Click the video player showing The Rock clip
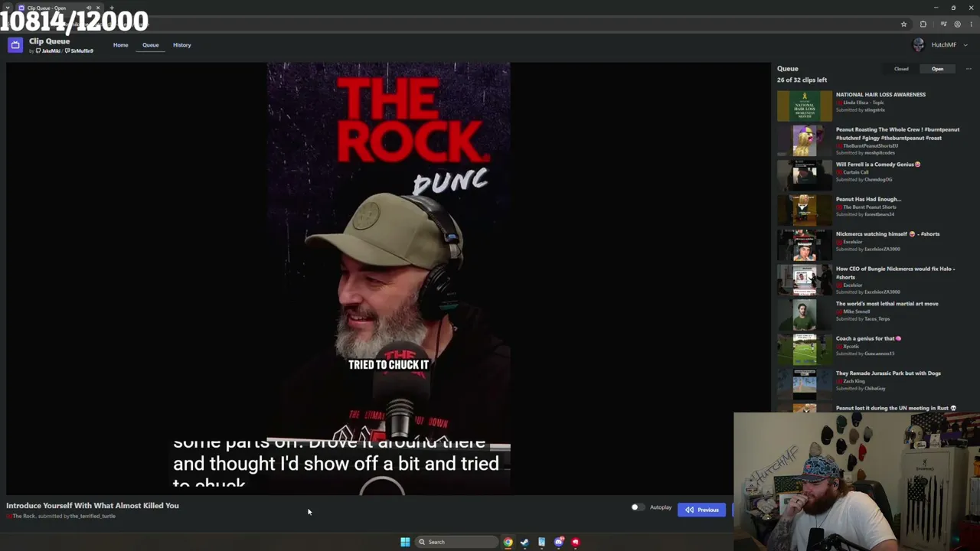The height and width of the screenshot is (551, 980). 388,279
